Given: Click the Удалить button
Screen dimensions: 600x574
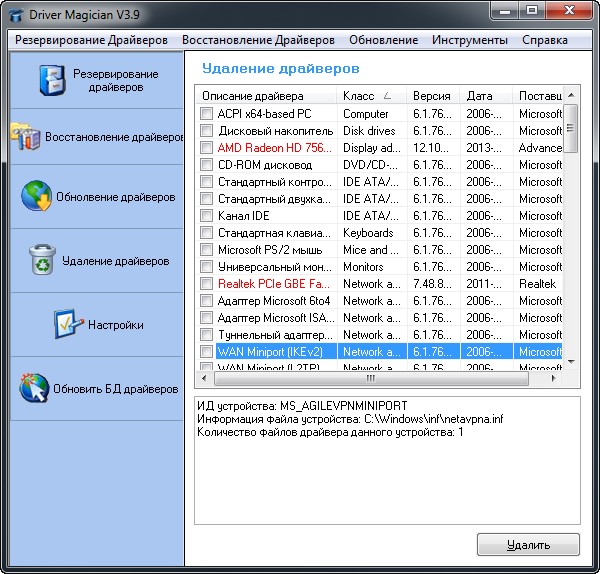Looking at the screenshot, I should click(528, 545).
